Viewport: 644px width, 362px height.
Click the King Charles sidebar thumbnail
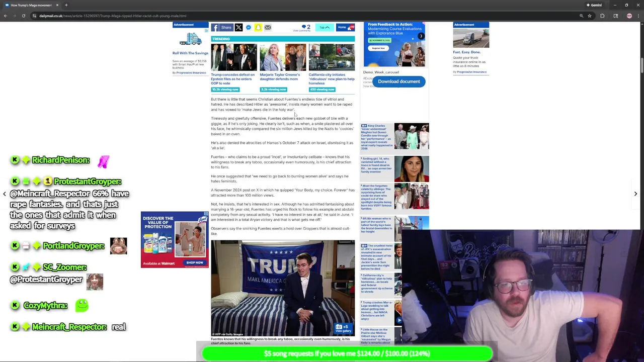click(x=412, y=136)
